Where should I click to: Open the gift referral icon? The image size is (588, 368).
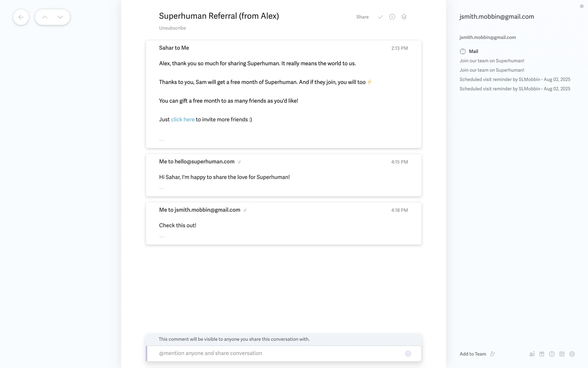[542, 354]
